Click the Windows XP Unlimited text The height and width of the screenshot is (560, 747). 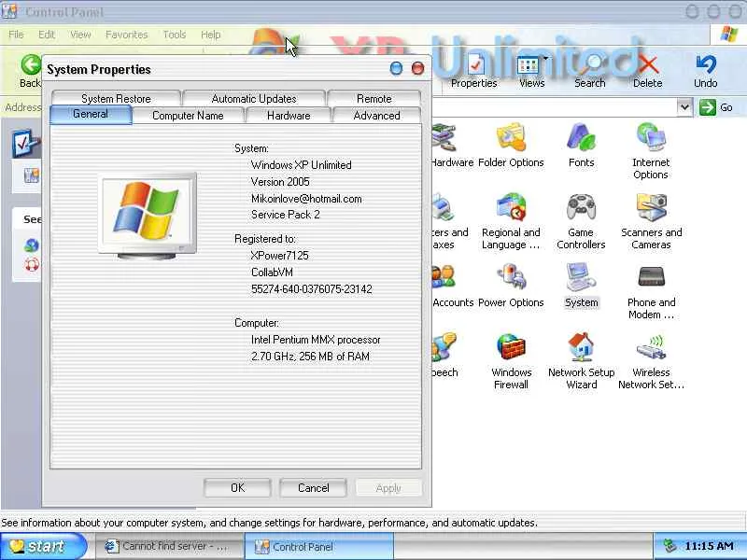[301, 165]
